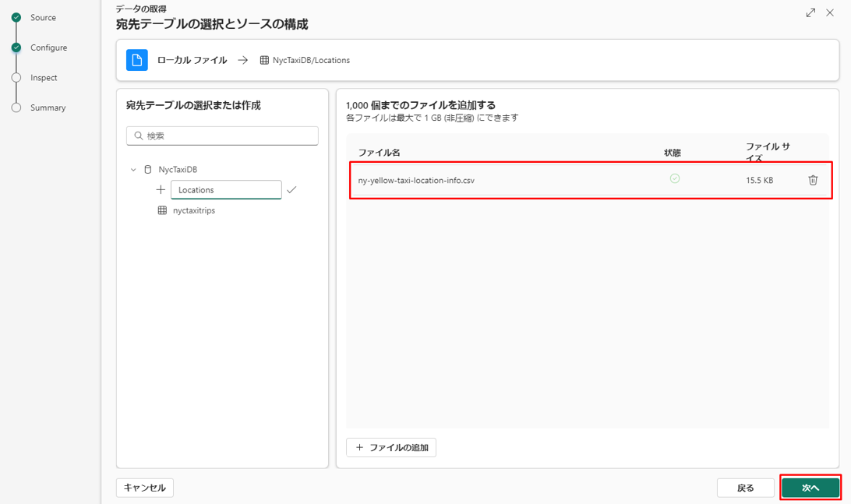
Task: Open the Summary step
Action: [48, 107]
